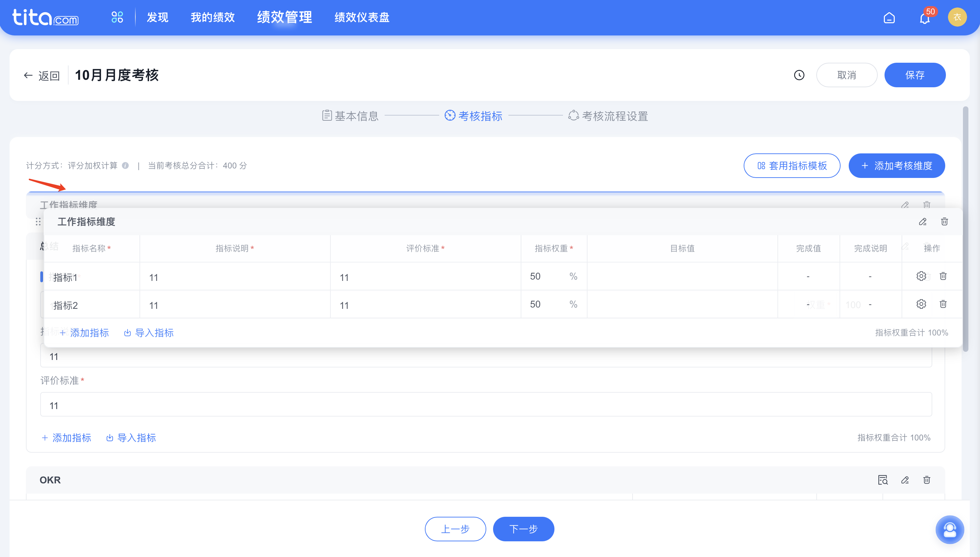The height and width of the screenshot is (557, 980).
Task: Click 指标1 name cell
Action: [92, 276]
